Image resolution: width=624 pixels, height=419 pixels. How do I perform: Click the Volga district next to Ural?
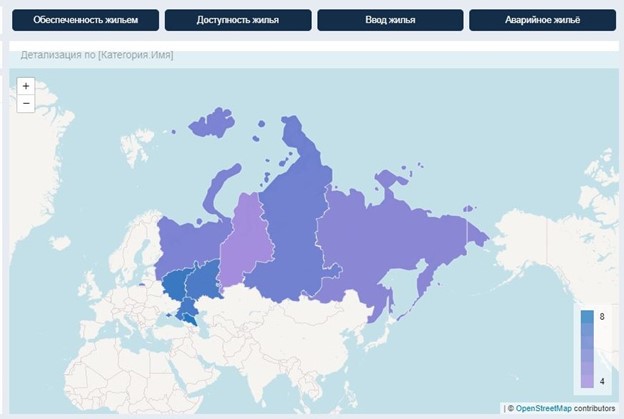point(204,281)
